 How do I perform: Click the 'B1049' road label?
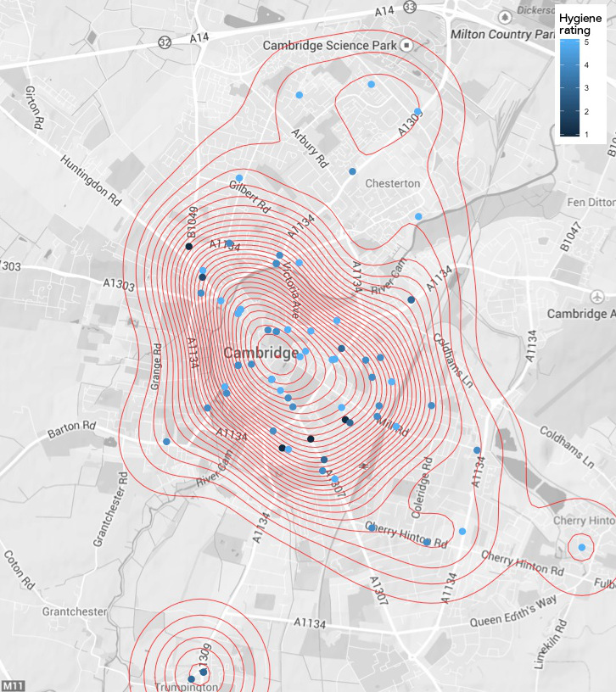[192, 222]
